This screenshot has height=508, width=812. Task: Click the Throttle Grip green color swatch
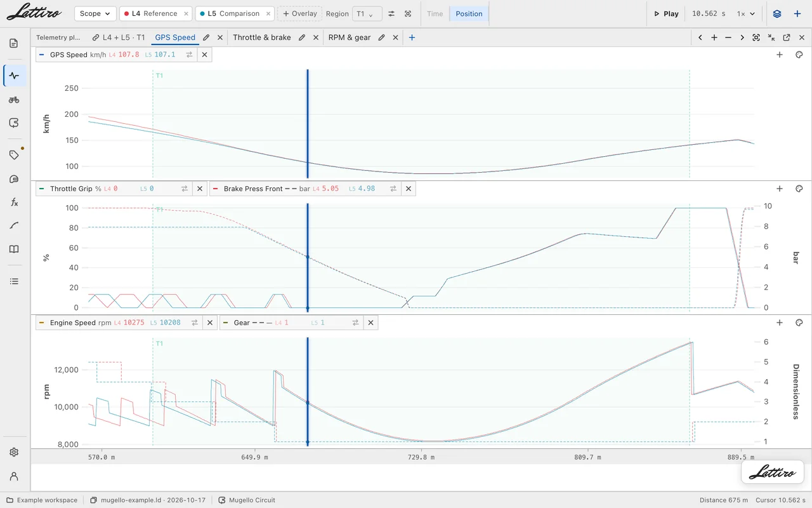42,189
